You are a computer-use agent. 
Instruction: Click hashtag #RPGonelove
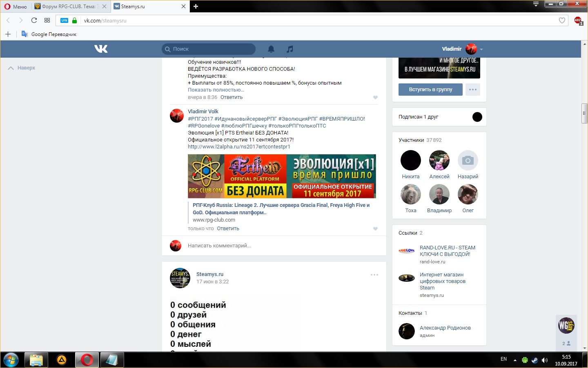pyautogui.click(x=204, y=126)
